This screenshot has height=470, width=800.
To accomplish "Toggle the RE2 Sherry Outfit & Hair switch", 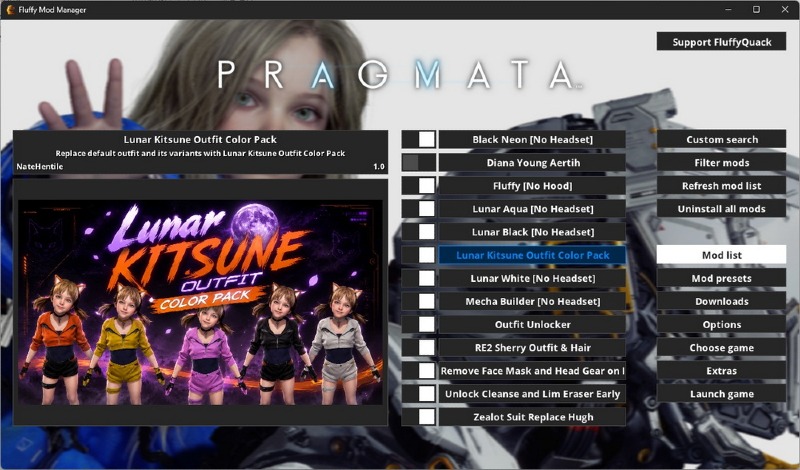I will point(419,348).
